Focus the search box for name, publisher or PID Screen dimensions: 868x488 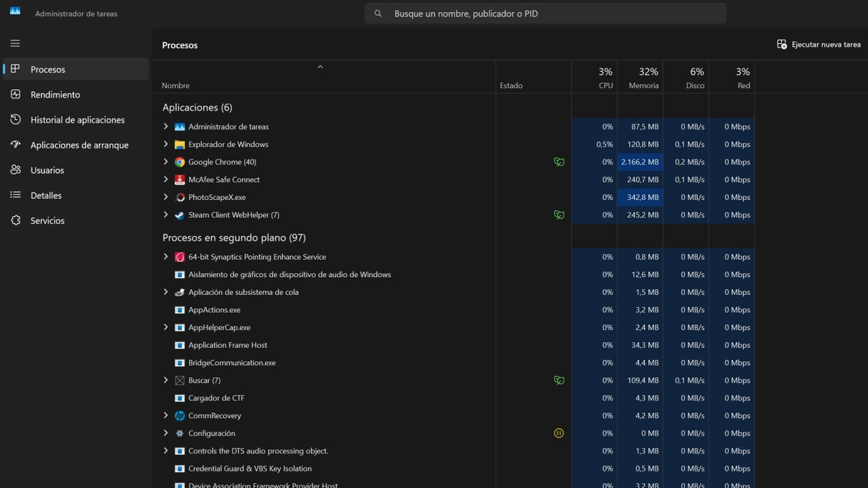(x=545, y=14)
